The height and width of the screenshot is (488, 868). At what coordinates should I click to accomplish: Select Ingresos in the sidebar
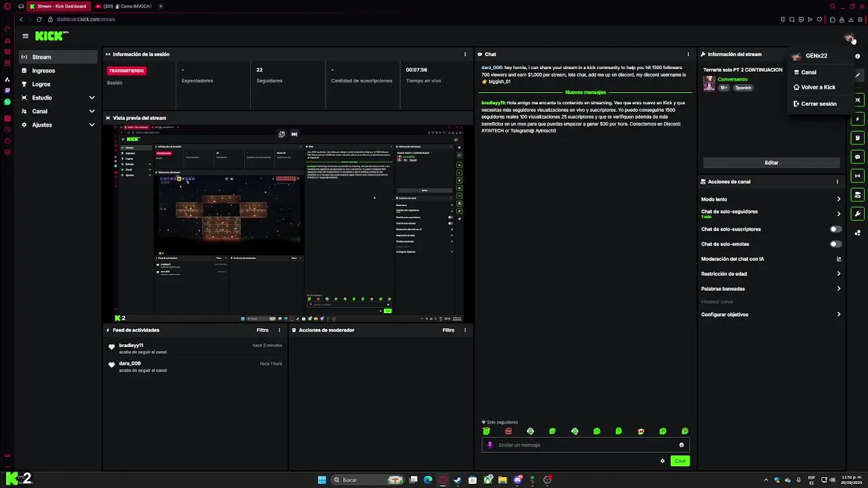click(x=58, y=70)
